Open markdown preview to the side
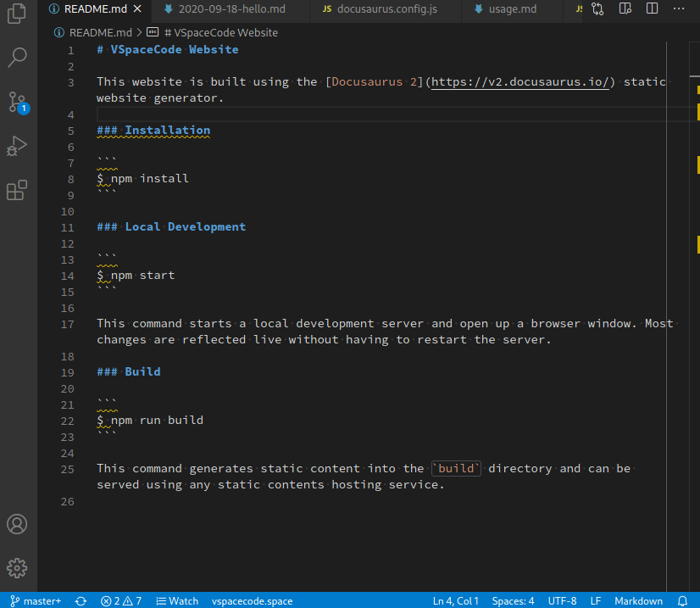This screenshot has height=608, width=700. pos(625,9)
